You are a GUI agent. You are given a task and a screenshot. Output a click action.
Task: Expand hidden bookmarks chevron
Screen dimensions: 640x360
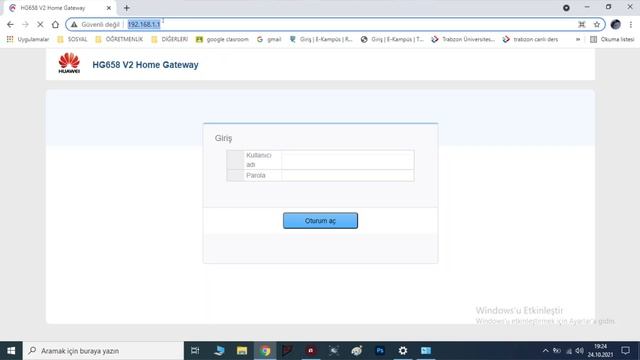tap(578, 39)
